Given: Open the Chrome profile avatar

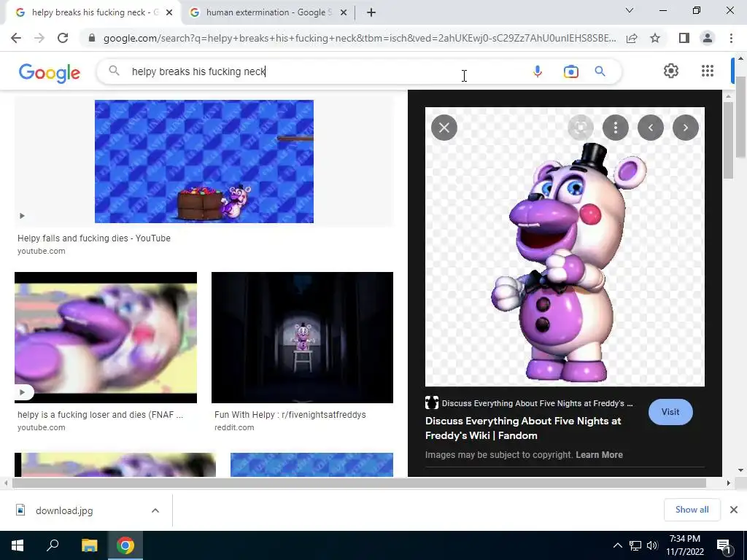Looking at the screenshot, I should (x=708, y=38).
